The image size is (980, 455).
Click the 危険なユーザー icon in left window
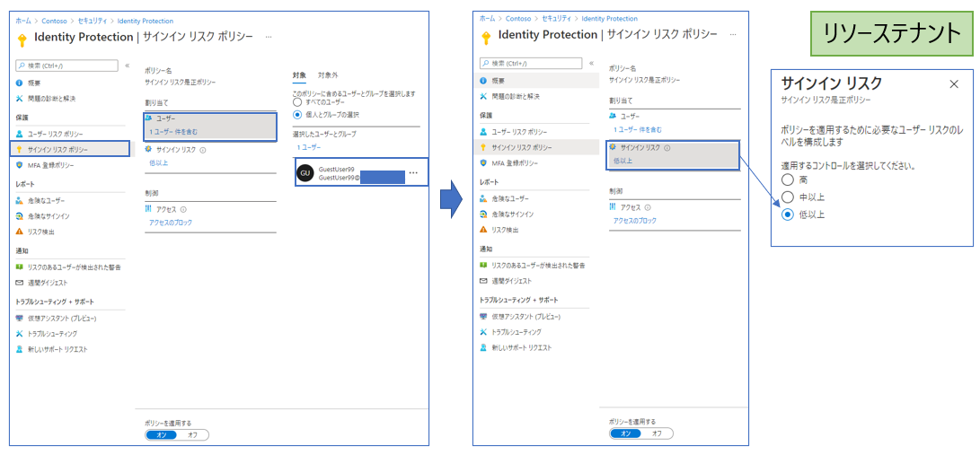tap(20, 200)
